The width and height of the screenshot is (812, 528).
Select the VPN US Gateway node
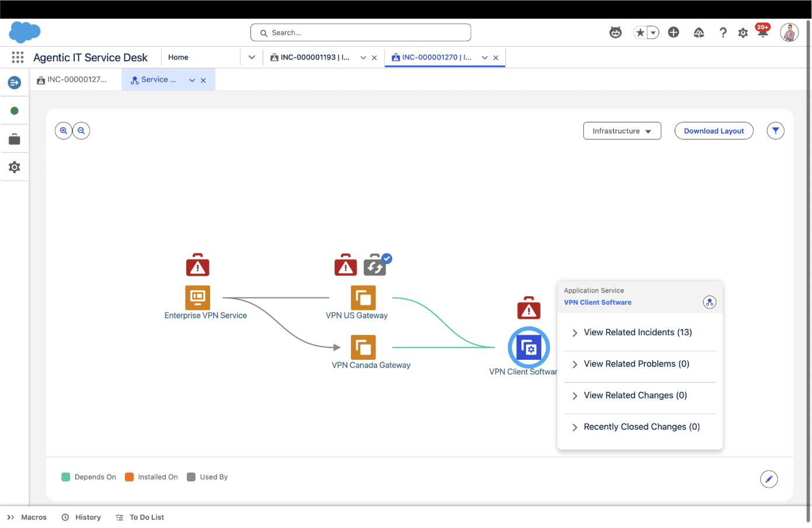pyautogui.click(x=363, y=297)
